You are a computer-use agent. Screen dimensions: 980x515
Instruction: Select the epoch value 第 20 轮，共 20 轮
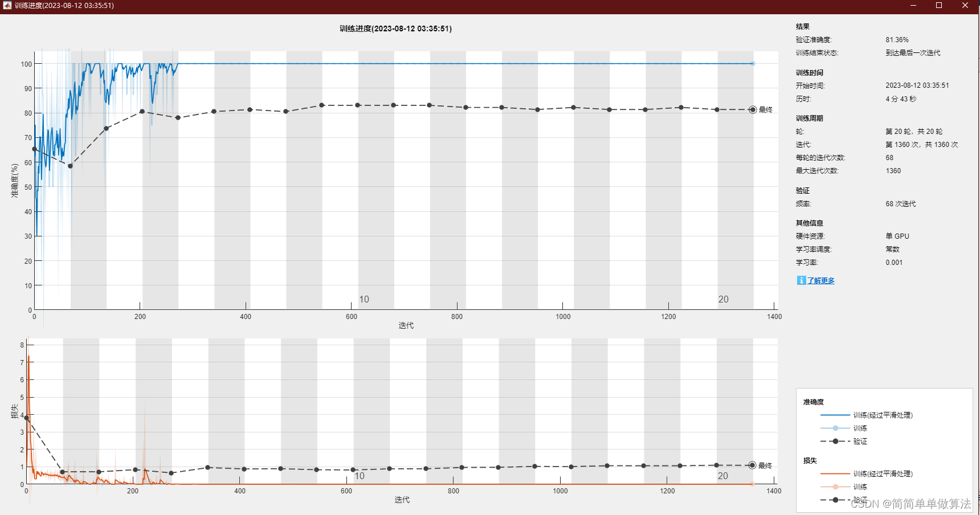(914, 132)
